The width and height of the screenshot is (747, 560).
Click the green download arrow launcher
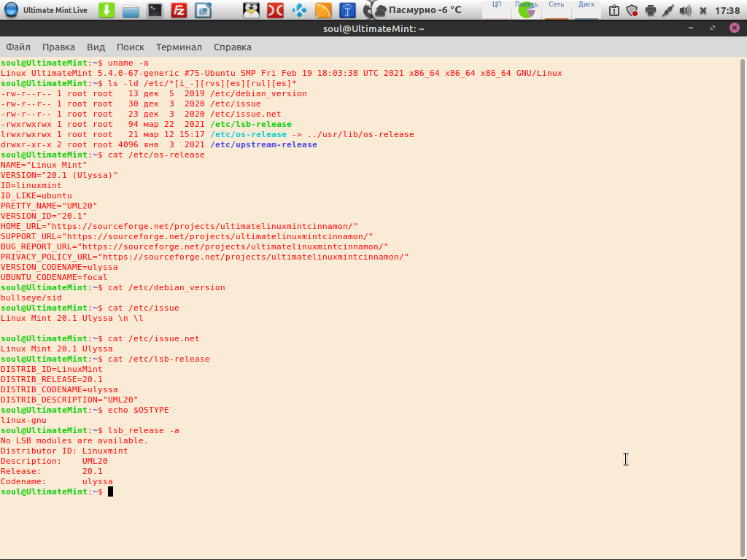(x=107, y=10)
